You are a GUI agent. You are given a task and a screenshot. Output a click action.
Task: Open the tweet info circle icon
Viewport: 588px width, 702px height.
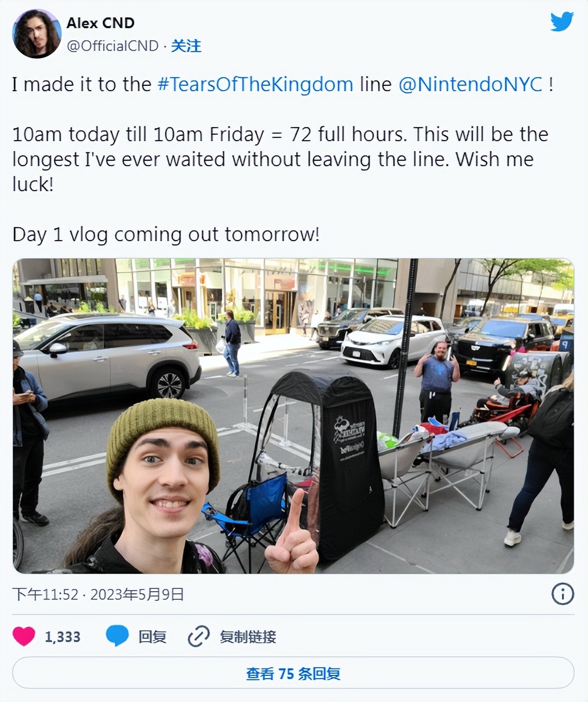[562, 594]
